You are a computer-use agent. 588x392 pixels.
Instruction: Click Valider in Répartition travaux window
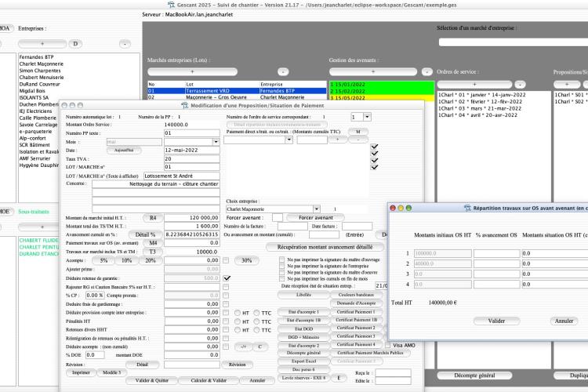496,321
